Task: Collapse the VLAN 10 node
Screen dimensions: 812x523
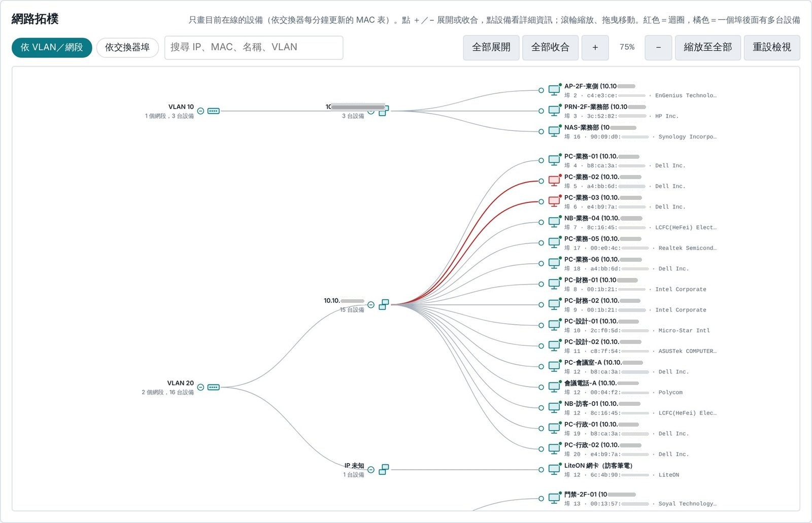Action: click(200, 111)
